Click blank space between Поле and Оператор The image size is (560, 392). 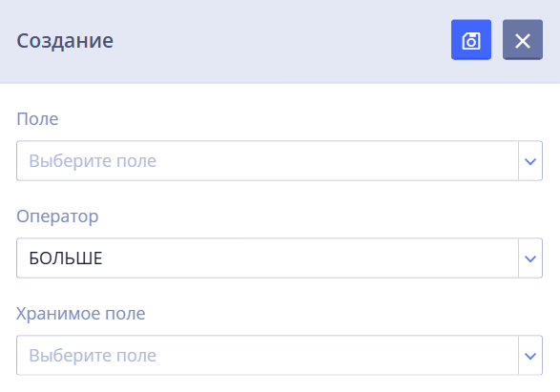(280, 194)
